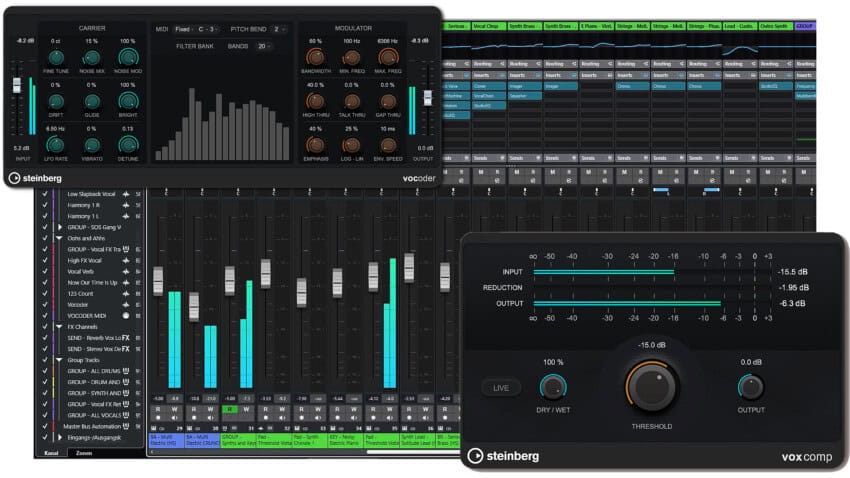This screenshot has width=850, height=478.
Task: Adjust the Glide knob in Vocoder
Action: (x=92, y=101)
